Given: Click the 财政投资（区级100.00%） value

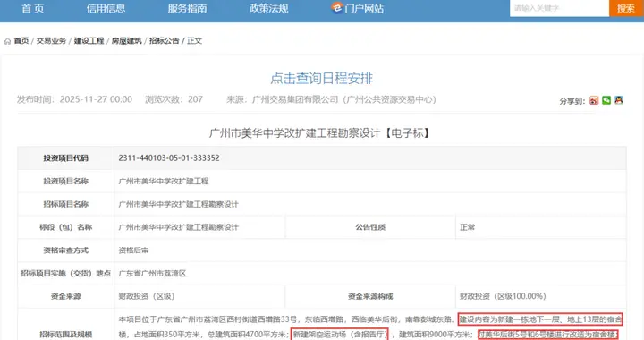Looking at the screenshot, I should click(503, 296).
